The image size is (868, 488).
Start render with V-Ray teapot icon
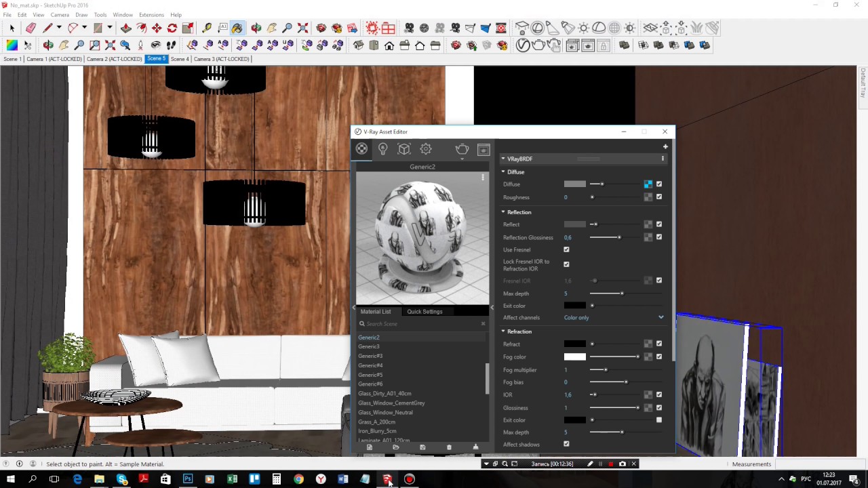(538, 45)
